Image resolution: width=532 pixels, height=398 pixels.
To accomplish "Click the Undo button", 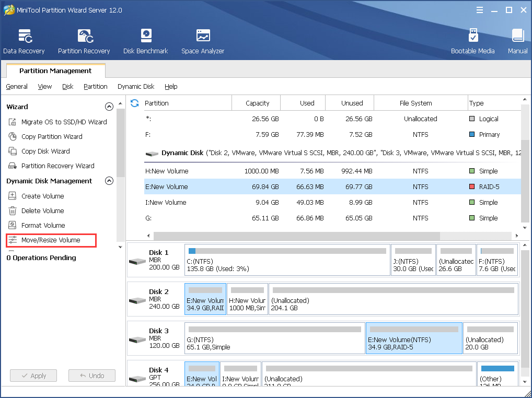I will [x=92, y=376].
